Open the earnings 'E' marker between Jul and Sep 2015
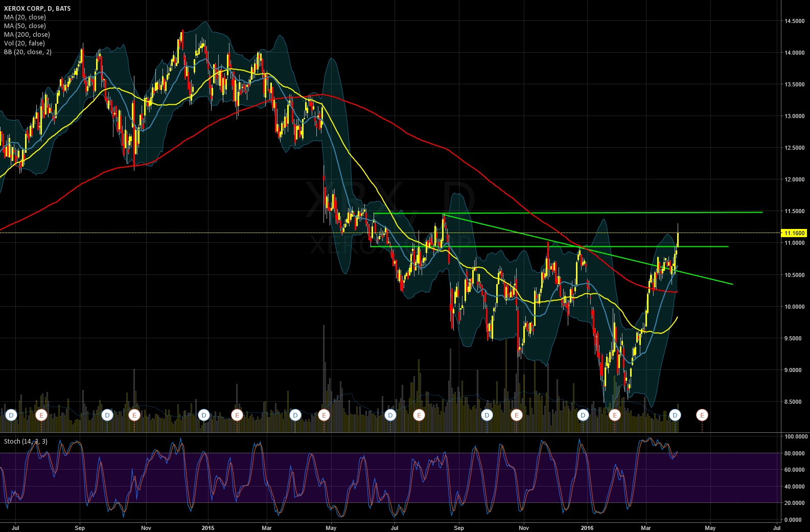 [x=419, y=415]
